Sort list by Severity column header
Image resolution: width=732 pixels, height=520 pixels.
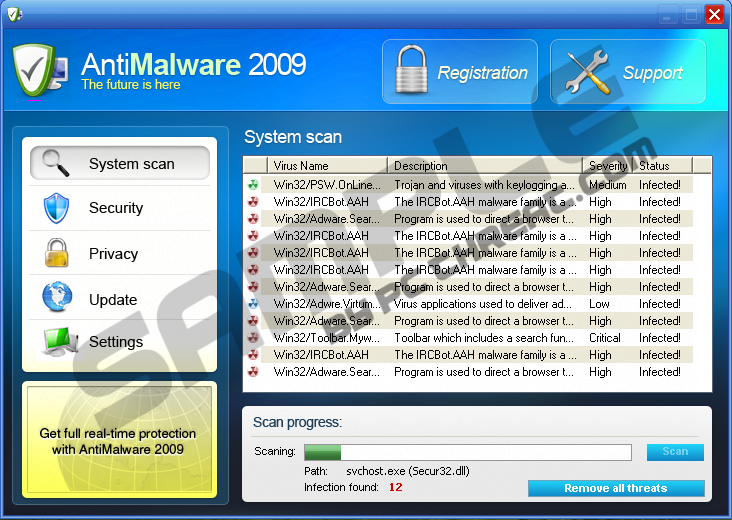coord(608,165)
